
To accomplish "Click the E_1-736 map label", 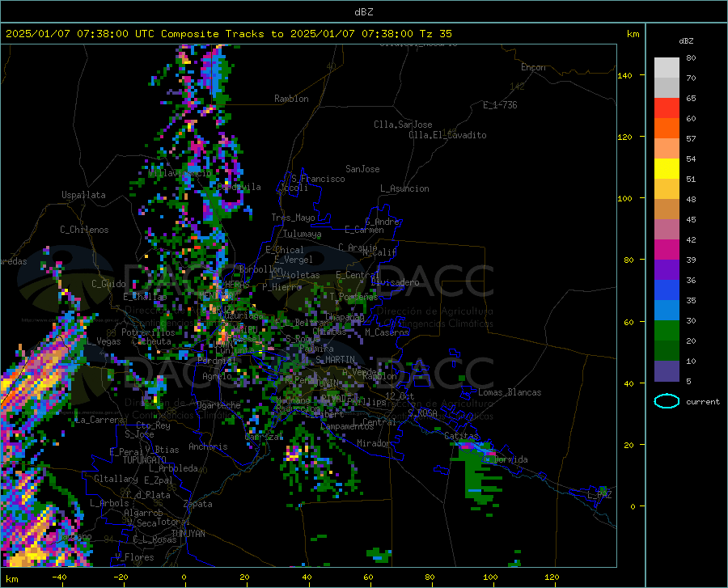I will 500,105.
